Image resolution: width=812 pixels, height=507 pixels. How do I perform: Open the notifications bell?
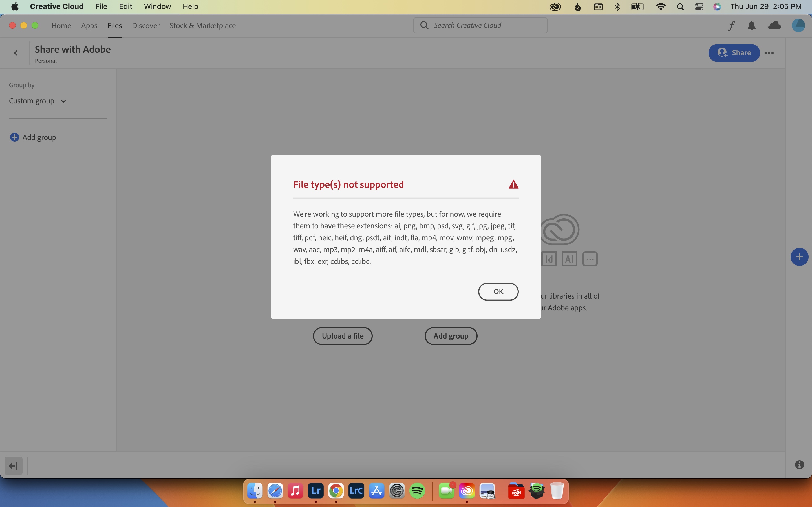pyautogui.click(x=752, y=25)
